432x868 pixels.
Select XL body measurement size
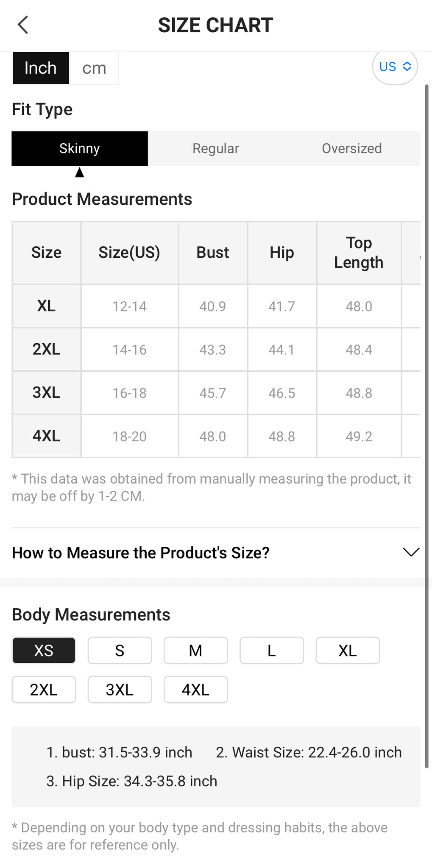coord(348,650)
